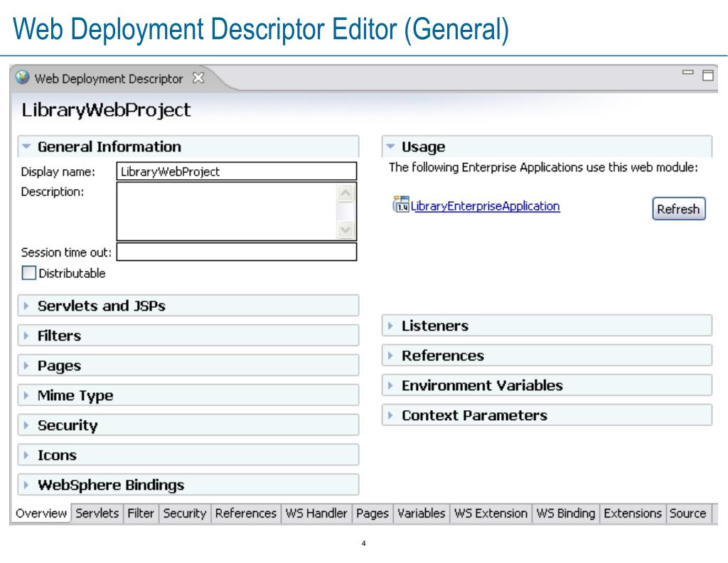Go to the WS Handler tab
The image size is (728, 563).
[x=316, y=513]
